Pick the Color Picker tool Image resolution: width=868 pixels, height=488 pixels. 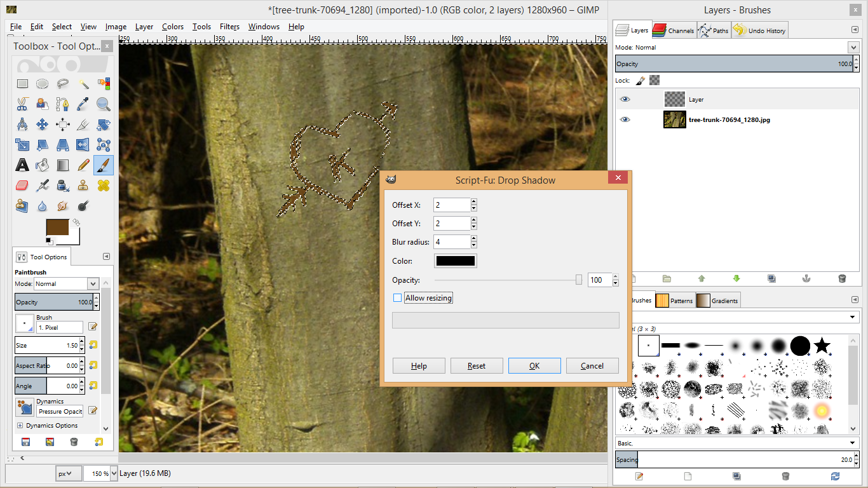point(83,104)
